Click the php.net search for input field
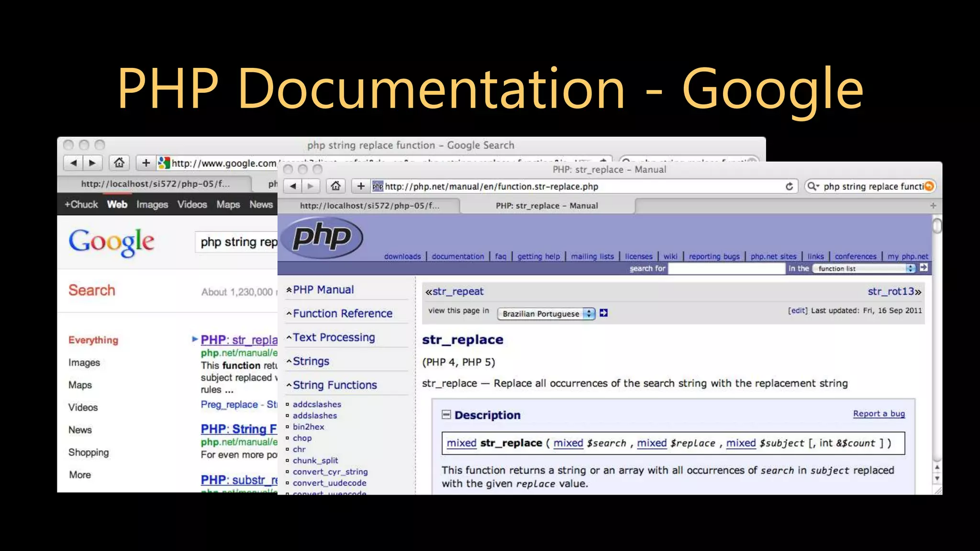Viewport: 980px width, 551px height. pos(726,268)
